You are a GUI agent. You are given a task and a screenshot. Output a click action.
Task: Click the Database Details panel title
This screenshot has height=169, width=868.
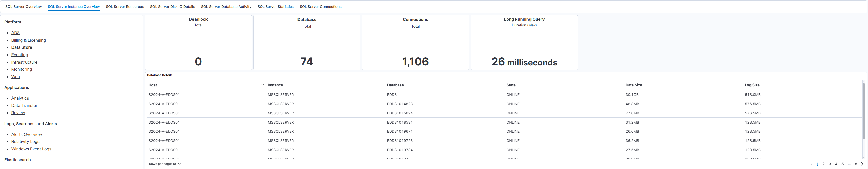click(x=160, y=75)
